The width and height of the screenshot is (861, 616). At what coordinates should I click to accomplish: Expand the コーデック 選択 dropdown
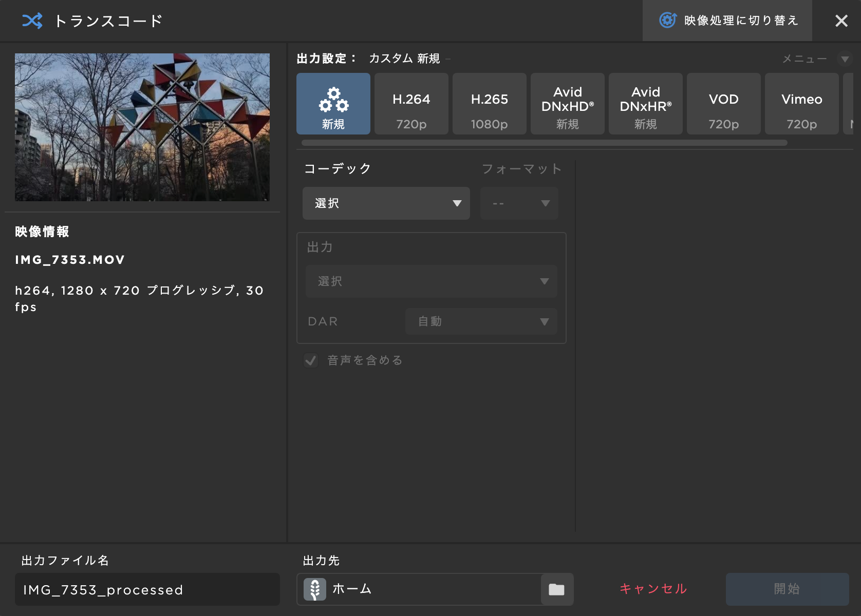386,203
